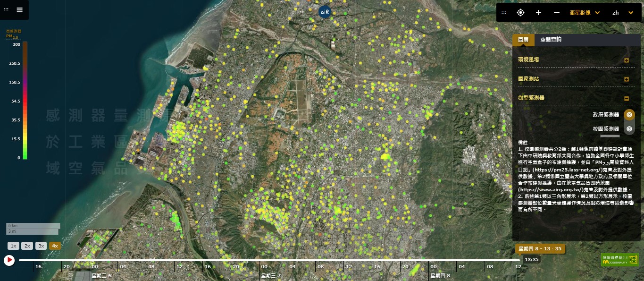The height and width of the screenshot is (281, 644).
Task: Click the aiR logo marker on map
Action: point(325,12)
